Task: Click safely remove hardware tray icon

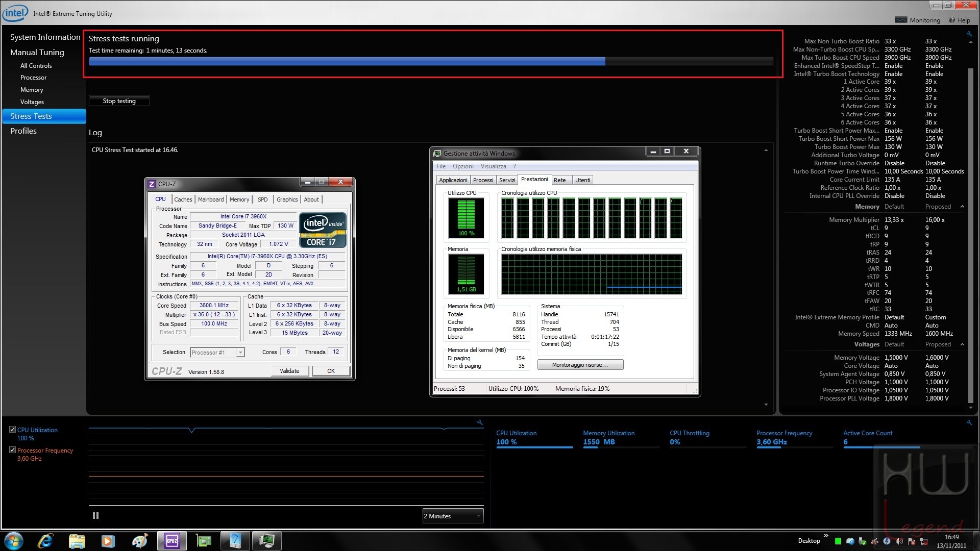Action: pos(863,541)
